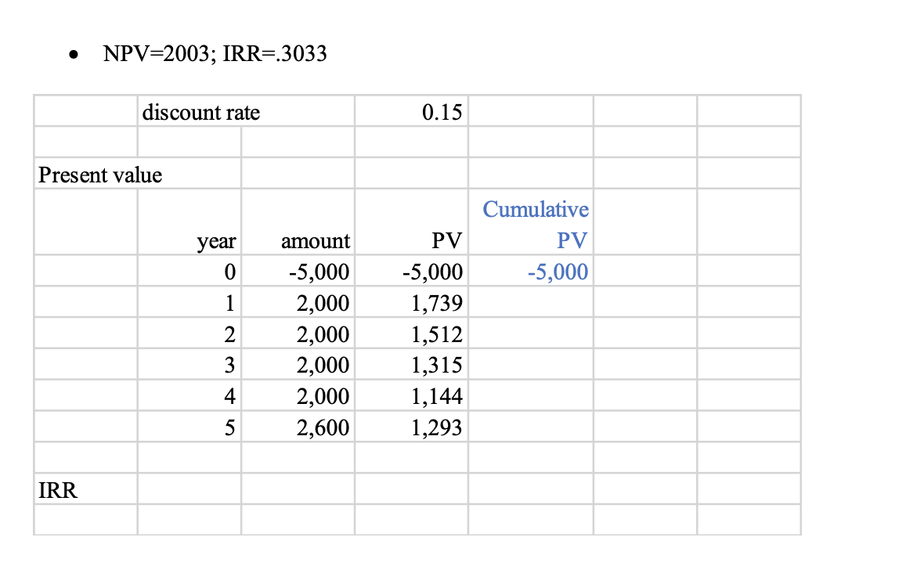Select year 2 cell

click(x=189, y=333)
